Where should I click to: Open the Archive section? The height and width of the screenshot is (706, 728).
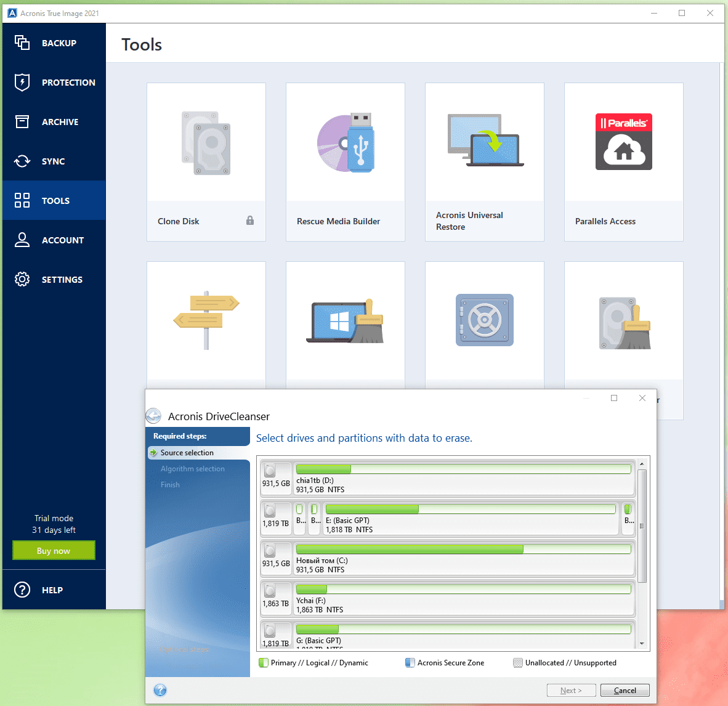[x=54, y=122]
